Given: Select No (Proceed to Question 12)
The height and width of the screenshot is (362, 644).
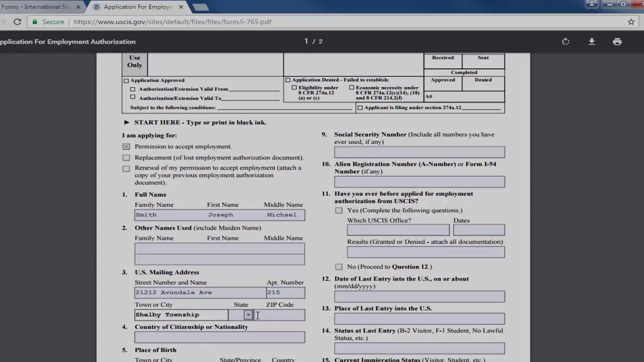Looking at the screenshot, I should coord(339,267).
